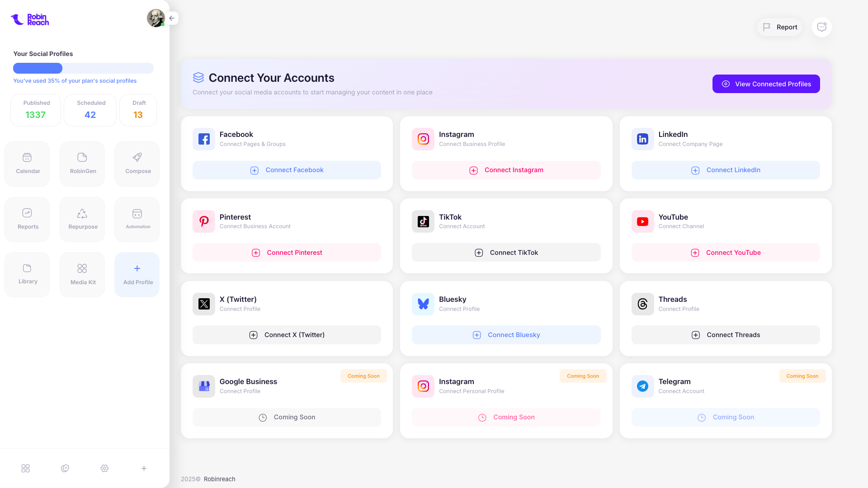Open the Repurpose recycle tile
868x488 pixels.
[x=82, y=219]
